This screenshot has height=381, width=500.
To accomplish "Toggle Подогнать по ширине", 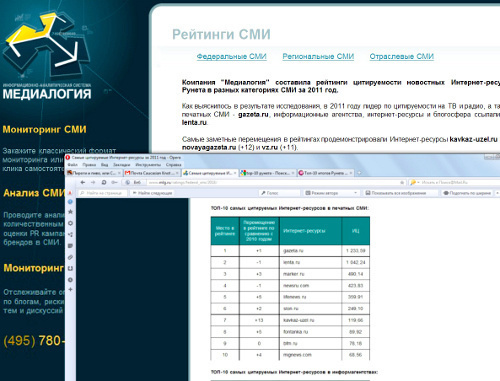I will (467, 193).
